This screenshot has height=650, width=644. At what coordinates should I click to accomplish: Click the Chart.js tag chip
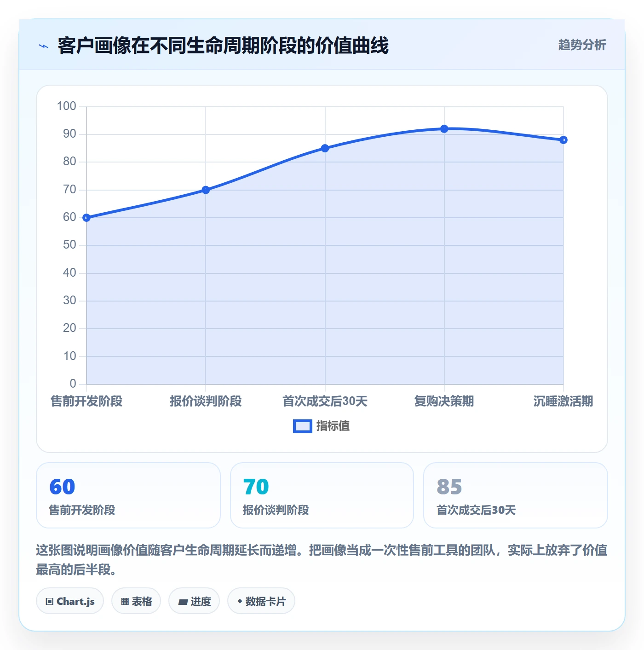point(70,601)
